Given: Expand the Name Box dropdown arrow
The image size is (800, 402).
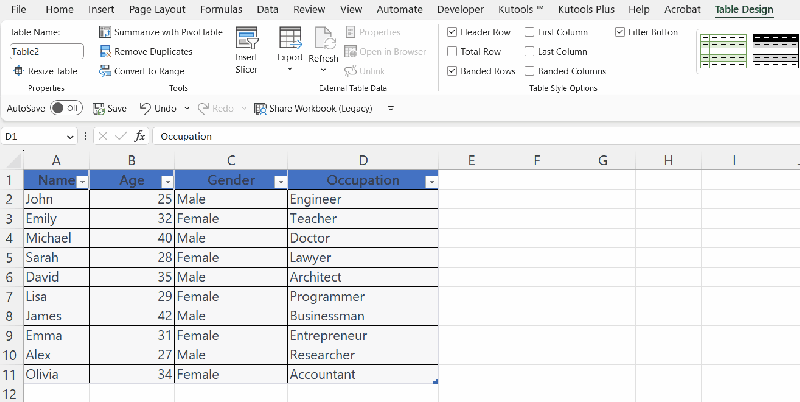Looking at the screenshot, I should pyautogui.click(x=70, y=137).
